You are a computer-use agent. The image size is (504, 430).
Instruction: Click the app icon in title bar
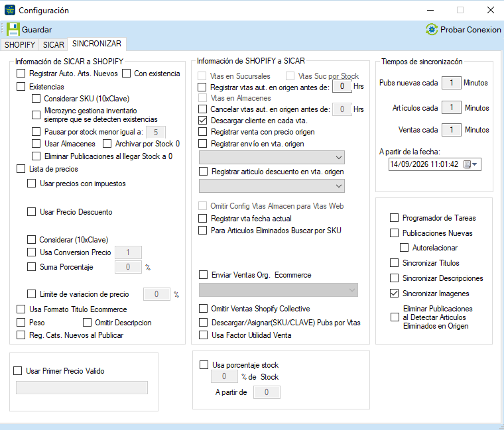click(x=10, y=11)
